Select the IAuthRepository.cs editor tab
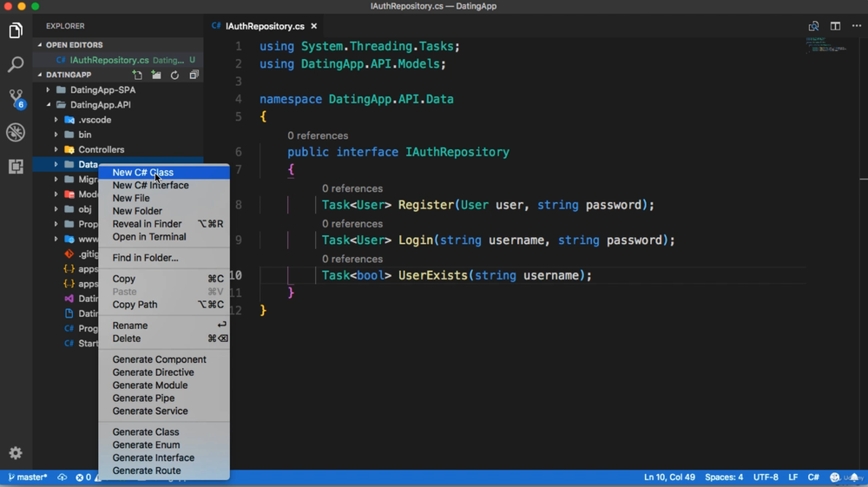The height and width of the screenshot is (487, 868). 265,26
